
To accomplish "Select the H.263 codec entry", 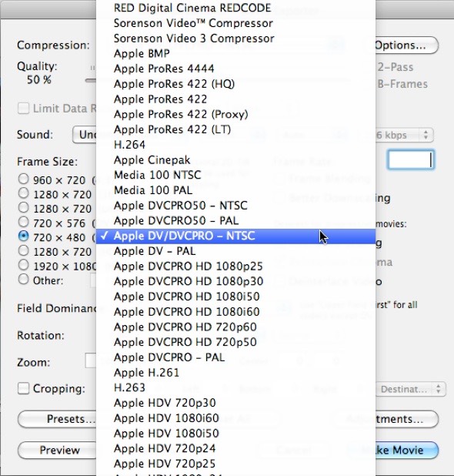I will tap(235, 387).
